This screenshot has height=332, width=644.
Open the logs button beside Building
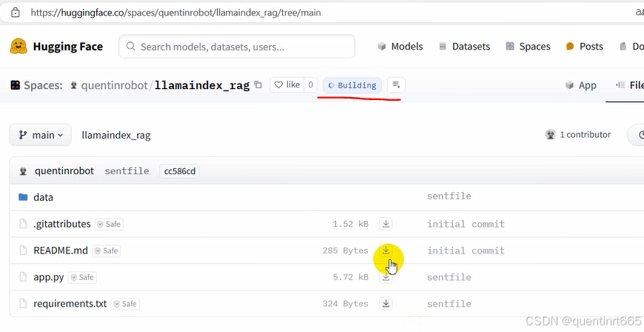pyautogui.click(x=396, y=84)
